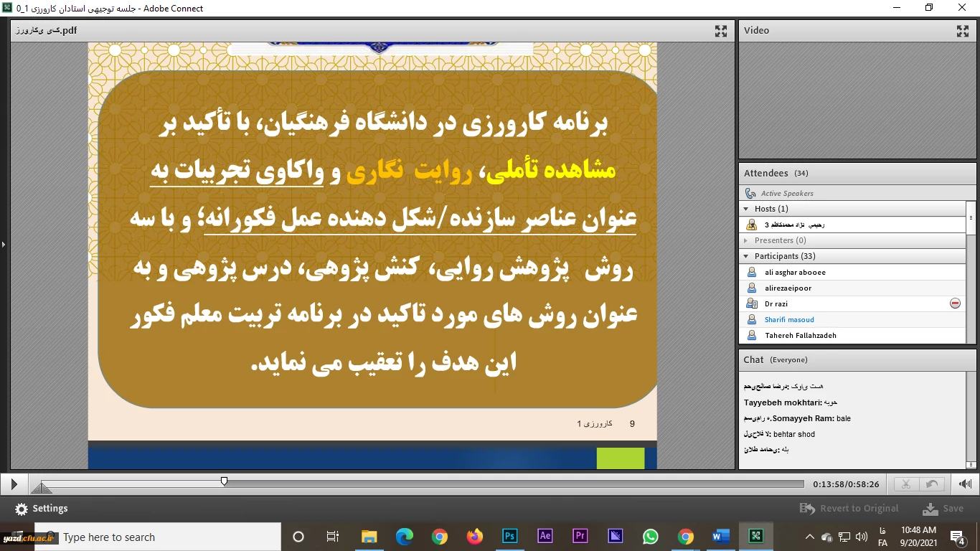Click the Active Speakers phone icon
The width and height of the screenshot is (980, 551).
pos(750,193)
